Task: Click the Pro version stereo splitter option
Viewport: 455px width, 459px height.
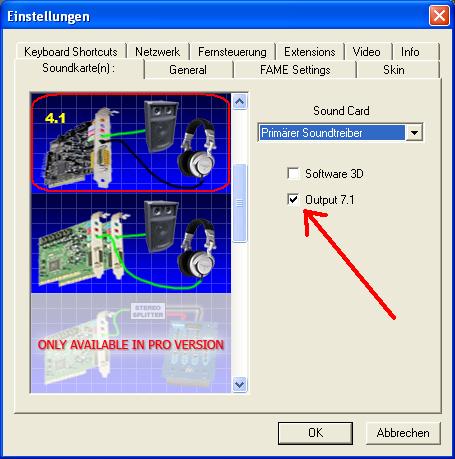Action: click(x=131, y=343)
